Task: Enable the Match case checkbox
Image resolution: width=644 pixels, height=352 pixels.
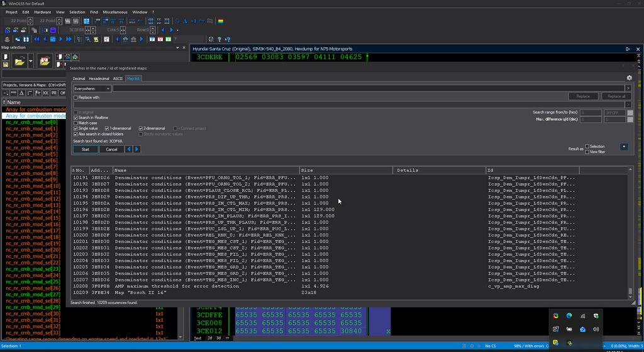Action: click(x=76, y=123)
